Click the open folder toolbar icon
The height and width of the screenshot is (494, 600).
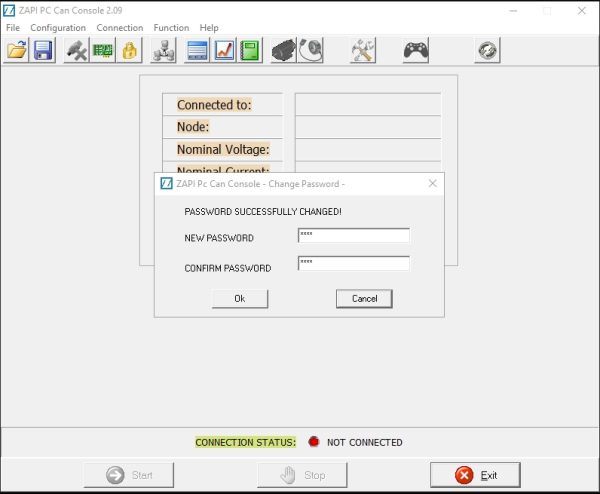point(17,50)
